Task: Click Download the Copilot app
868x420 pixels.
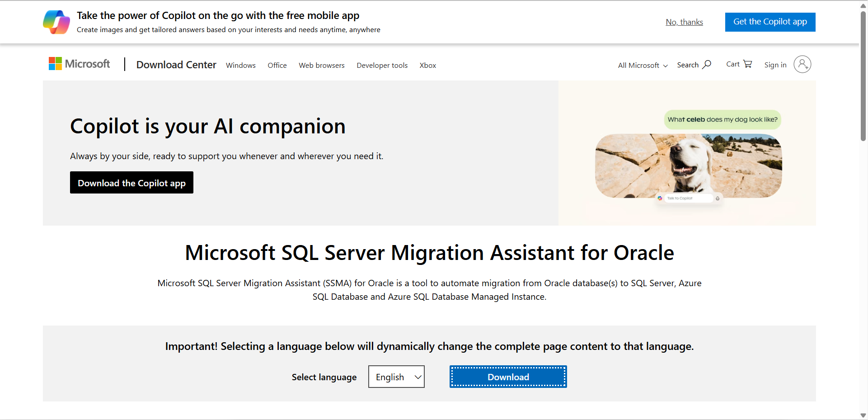Action: point(131,183)
